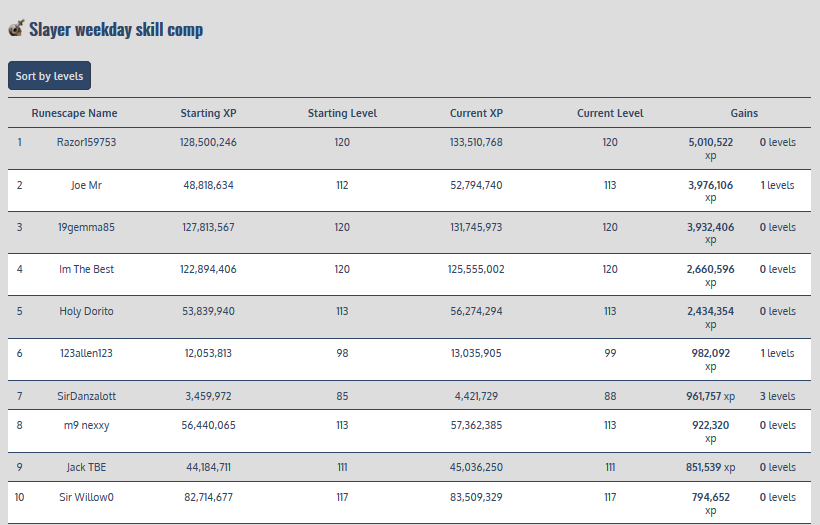The image size is (820, 525).
Task: Click the Slayer weekday skill comp title
Action: click(x=116, y=29)
